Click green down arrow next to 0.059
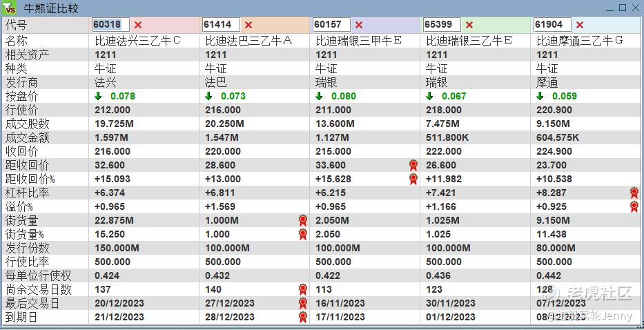644x330 pixels. click(x=540, y=96)
